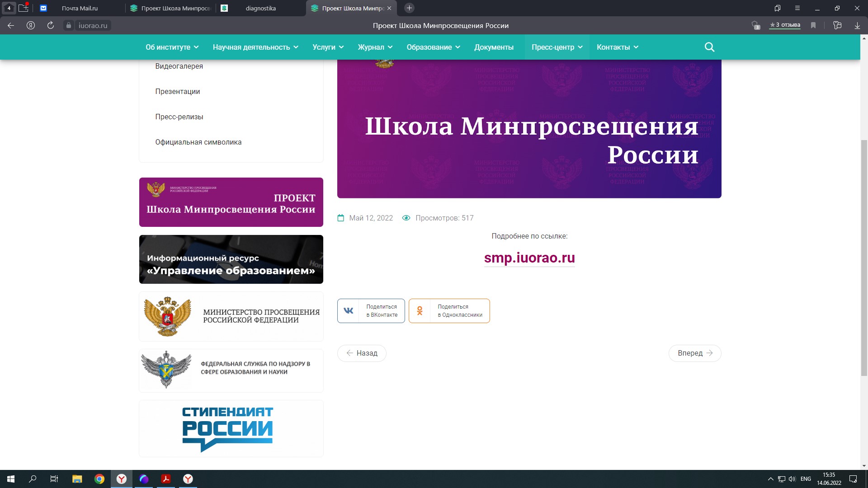
Task: Open the tab counter showing 4
Action: click(x=9, y=8)
